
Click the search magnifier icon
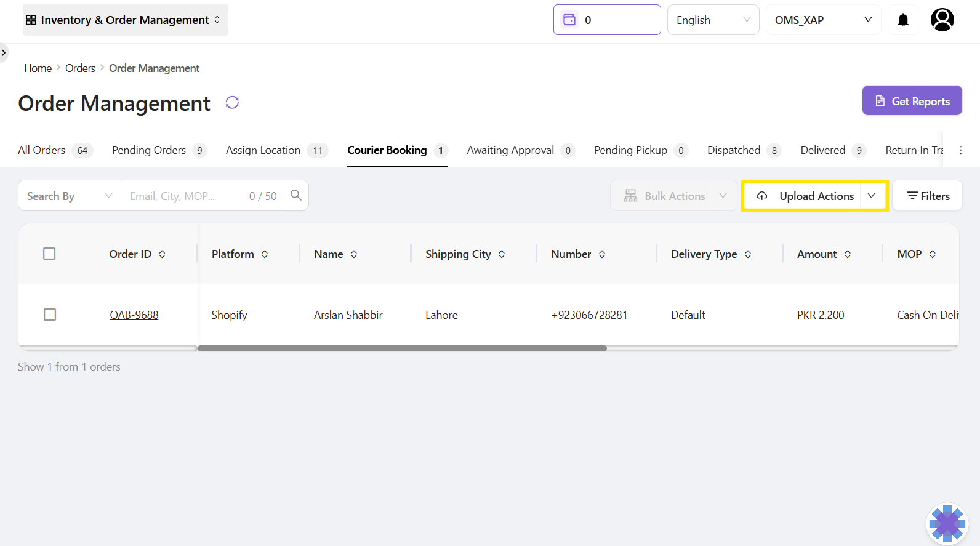coord(295,195)
